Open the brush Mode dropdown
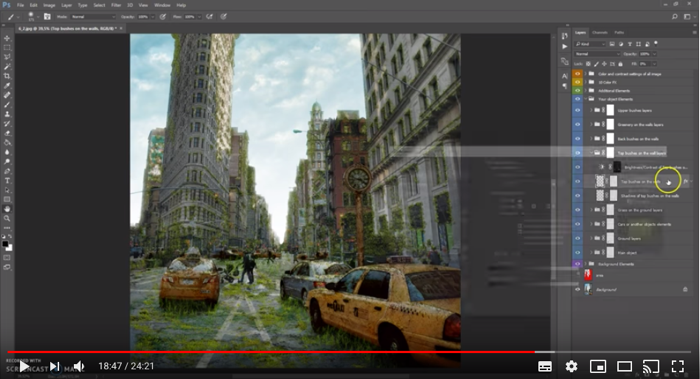The image size is (700, 379). point(92,17)
